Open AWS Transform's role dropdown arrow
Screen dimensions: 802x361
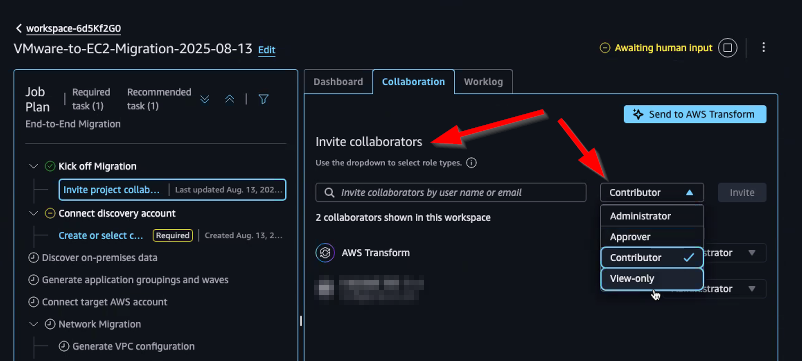[x=751, y=253]
